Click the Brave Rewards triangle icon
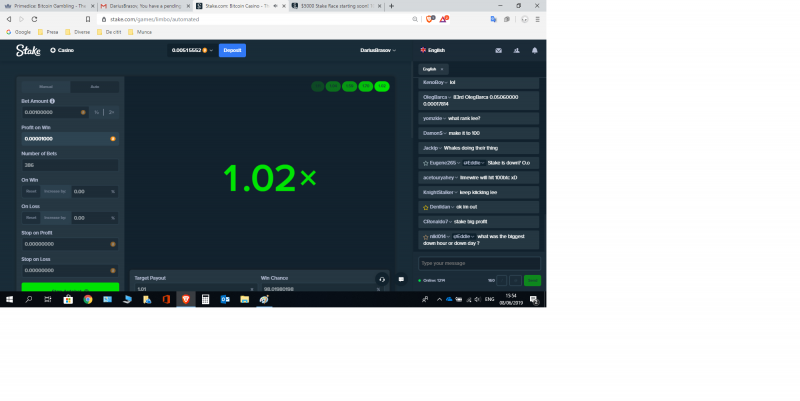Viewport: 800px width, 401px height. point(443,19)
